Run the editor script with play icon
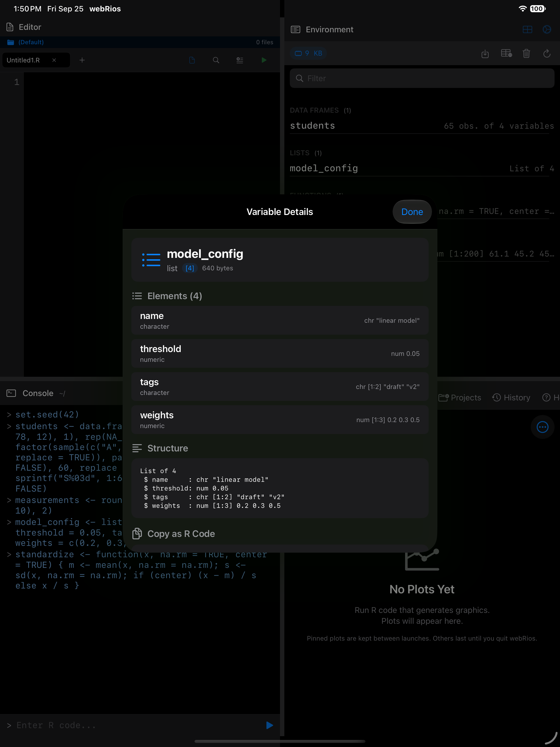The height and width of the screenshot is (747, 560). [264, 60]
